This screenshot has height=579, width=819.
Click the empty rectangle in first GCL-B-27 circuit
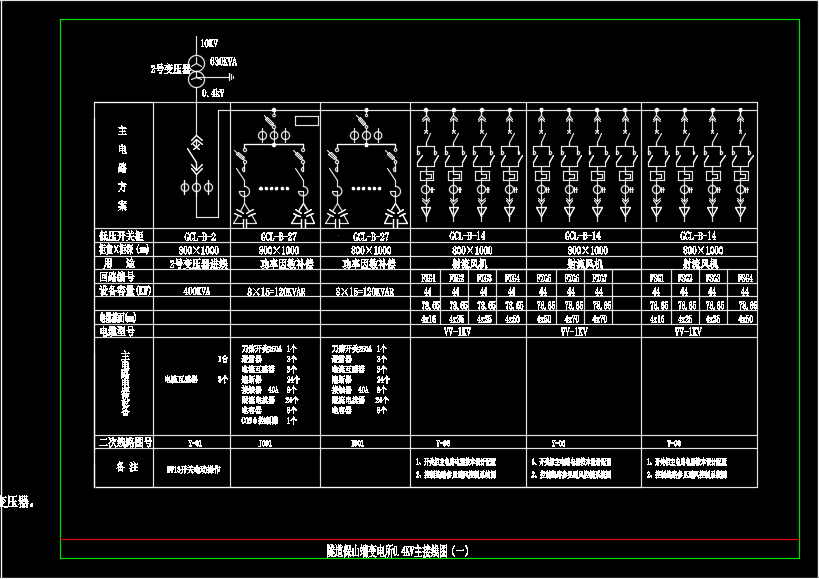click(x=307, y=121)
